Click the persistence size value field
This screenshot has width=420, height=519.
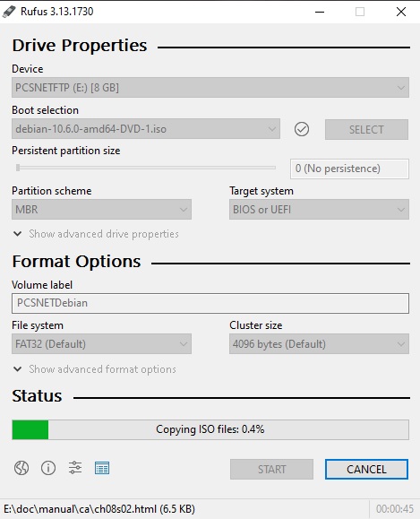(x=349, y=169)
